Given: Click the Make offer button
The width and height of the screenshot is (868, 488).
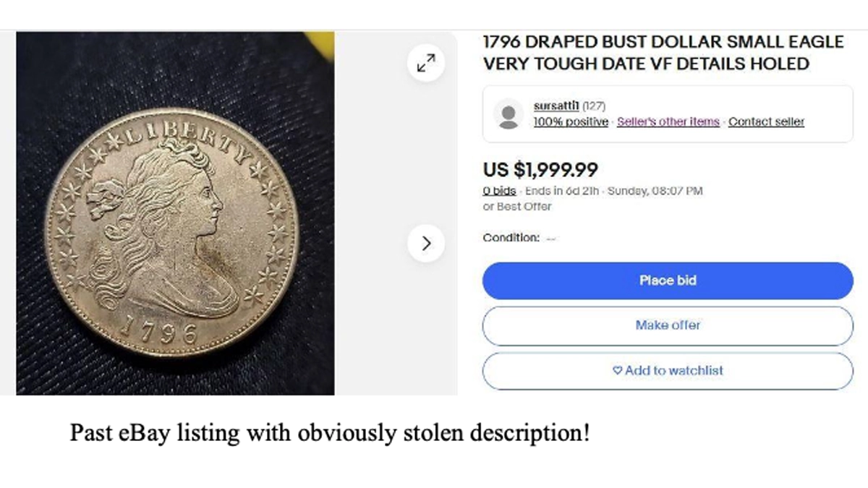Looking at the screenshot, I should tap(668, 325).
